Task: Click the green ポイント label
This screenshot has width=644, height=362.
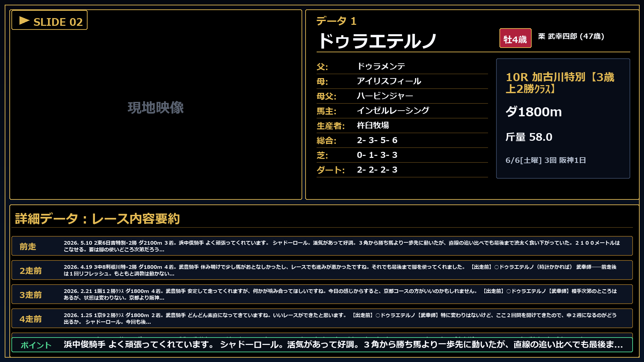Action: pos(36,345)
